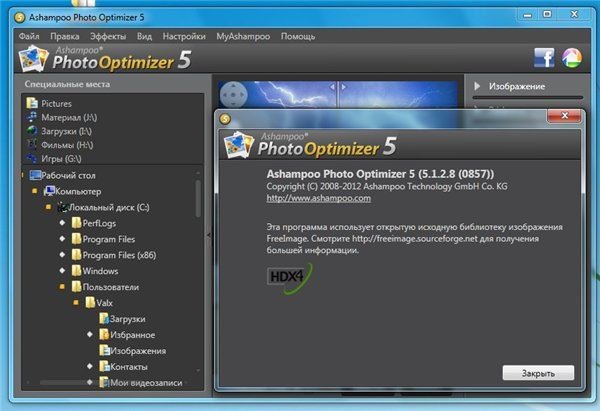Open the Эффекты menu
Screen dimensions: 600x411
pos(108,36)
